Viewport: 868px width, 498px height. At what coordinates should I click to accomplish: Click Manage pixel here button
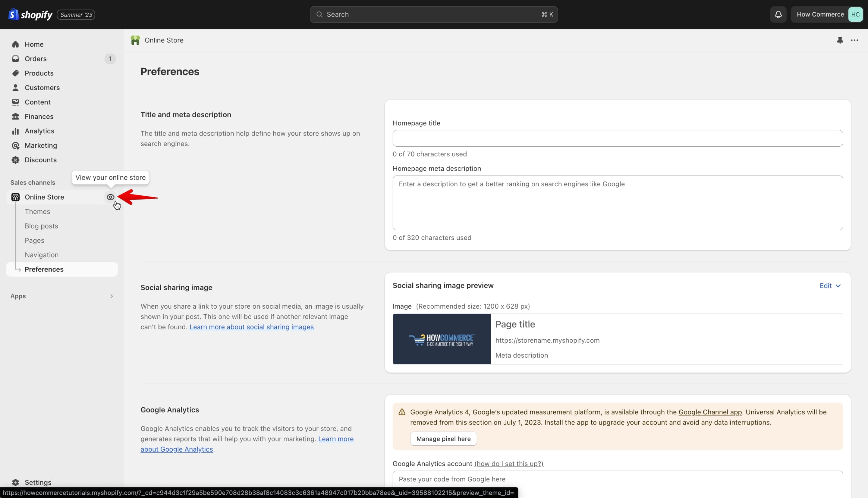coord(443,438)
